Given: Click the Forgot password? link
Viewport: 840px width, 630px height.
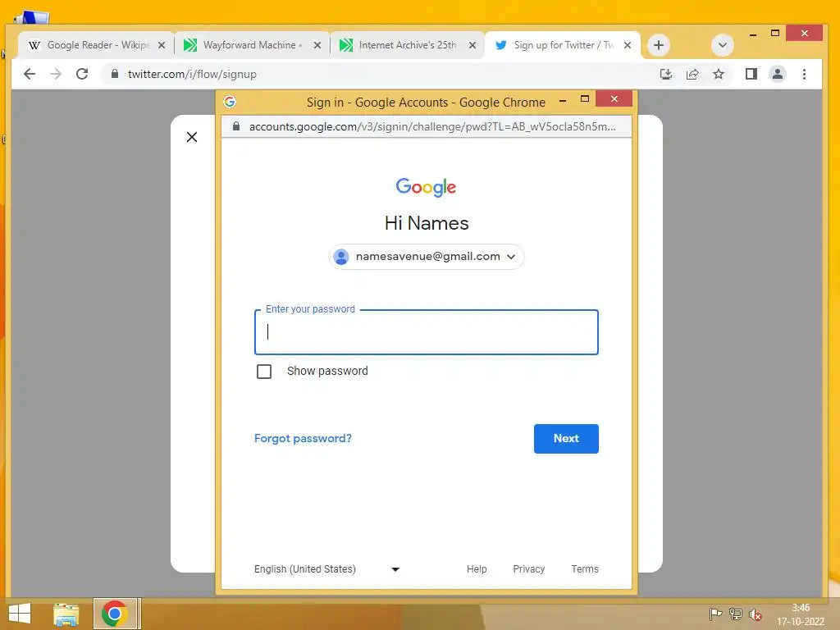Looking at the screenshot, I should [303, 438].
